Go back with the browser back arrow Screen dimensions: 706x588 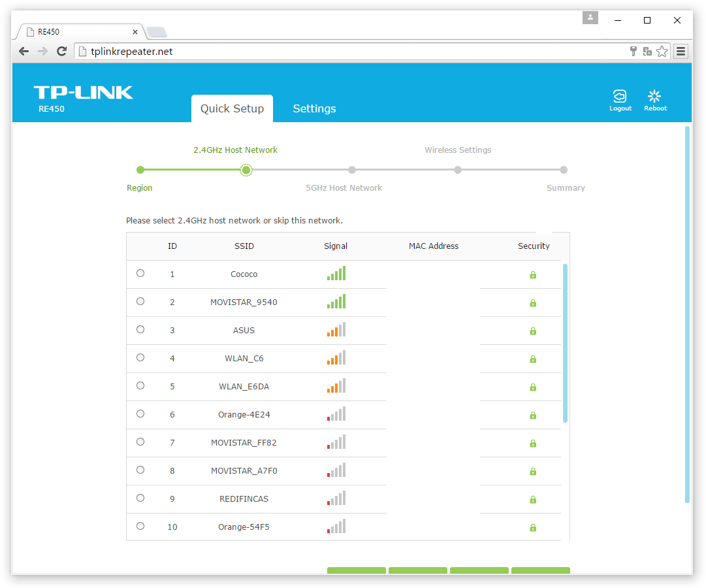click(x=24, y=52)
